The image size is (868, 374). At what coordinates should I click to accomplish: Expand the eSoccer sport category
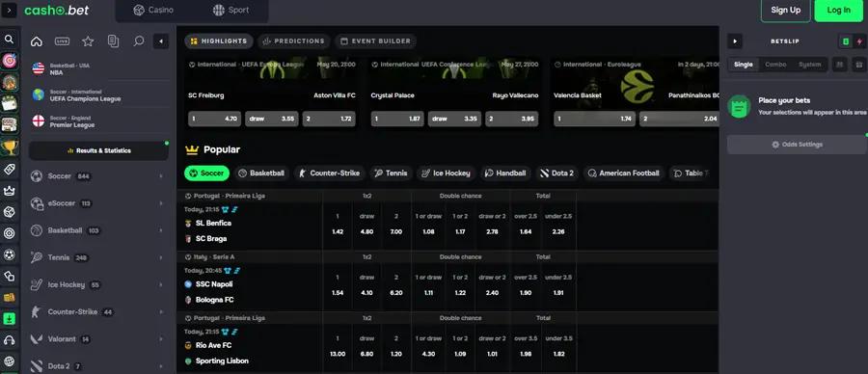tap(98, 203)
